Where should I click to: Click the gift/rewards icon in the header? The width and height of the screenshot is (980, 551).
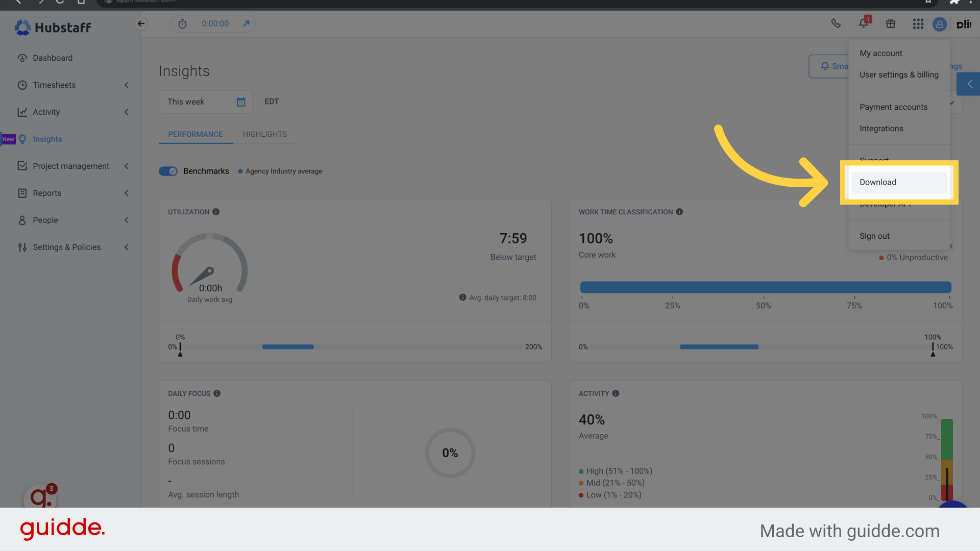point(890,23)
